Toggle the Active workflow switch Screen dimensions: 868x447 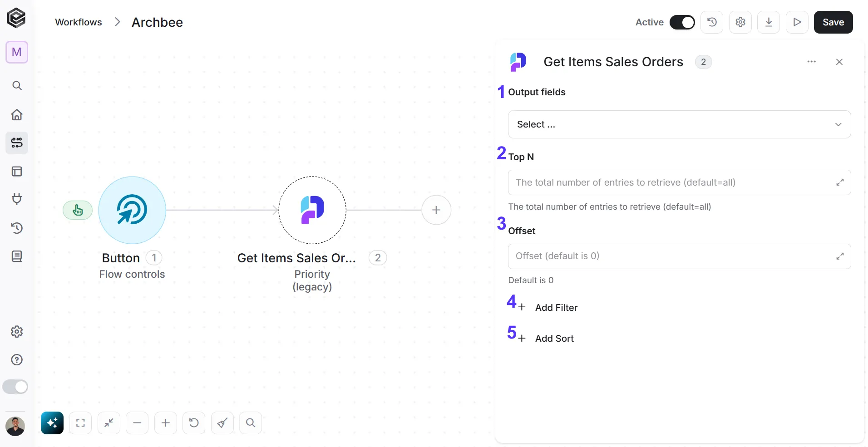tap(682, 22)
